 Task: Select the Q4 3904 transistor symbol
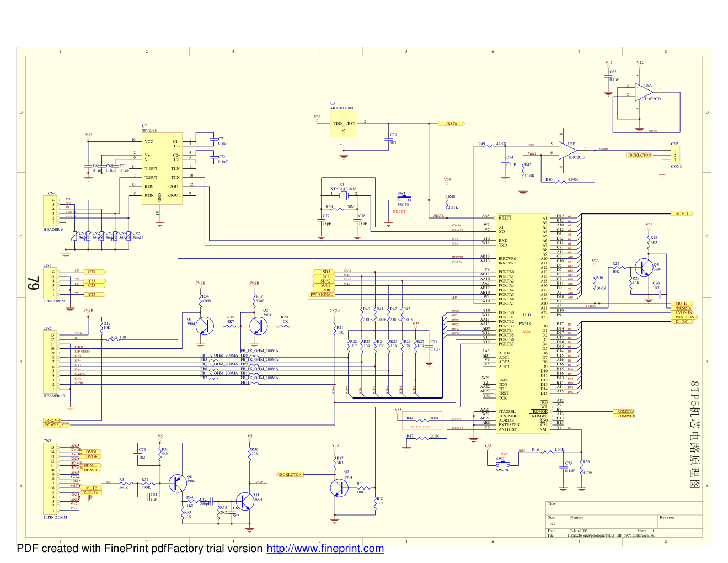244,502
